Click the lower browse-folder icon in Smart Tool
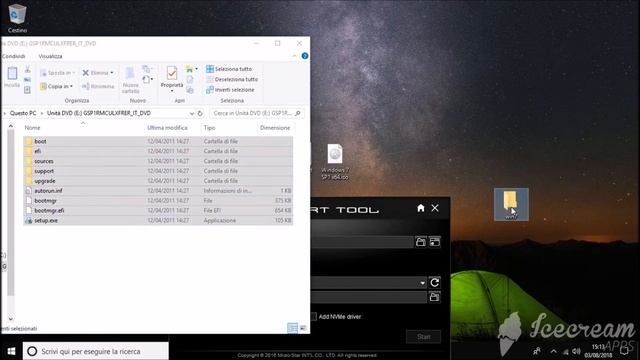 [x=434, y=297]
